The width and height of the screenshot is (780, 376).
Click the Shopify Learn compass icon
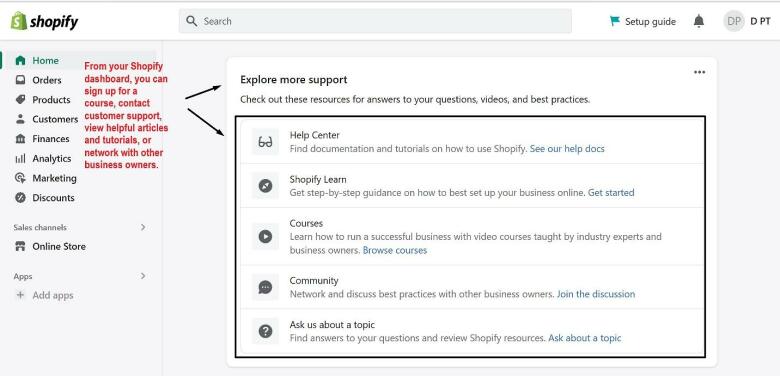pos(265,186)
